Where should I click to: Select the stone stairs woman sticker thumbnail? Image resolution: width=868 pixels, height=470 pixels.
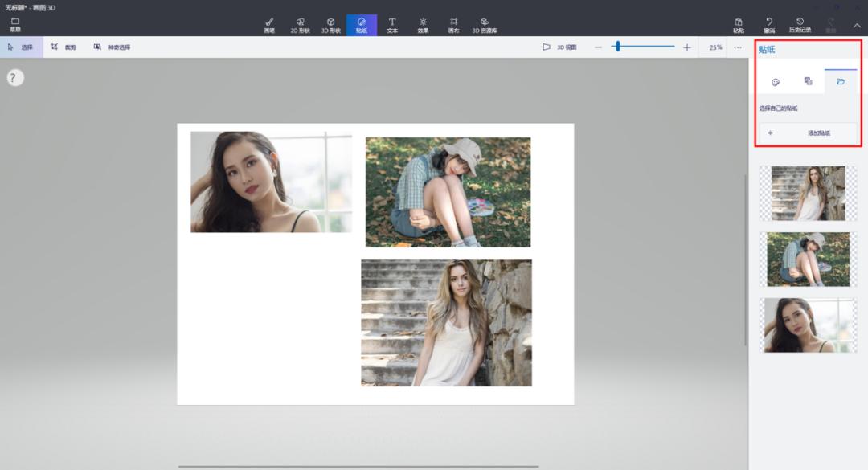pyautogui.click(x=808, y=194)
